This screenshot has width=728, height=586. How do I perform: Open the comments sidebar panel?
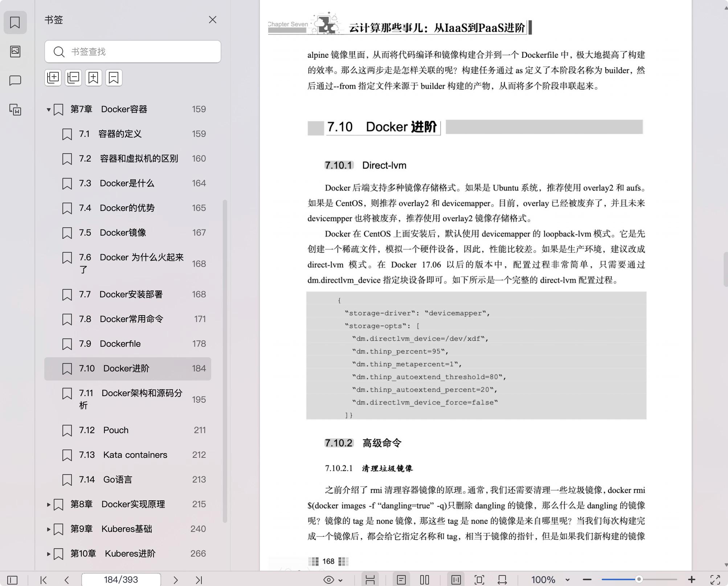15,80
